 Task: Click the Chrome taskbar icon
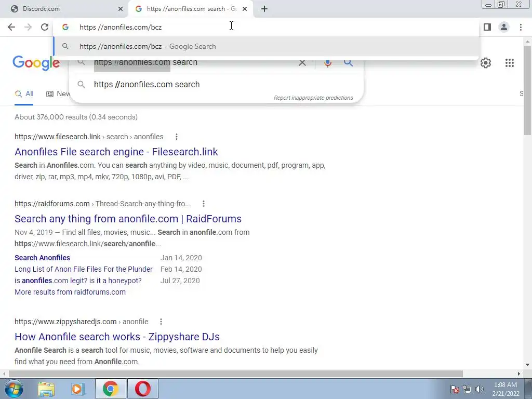coord(110,389)
